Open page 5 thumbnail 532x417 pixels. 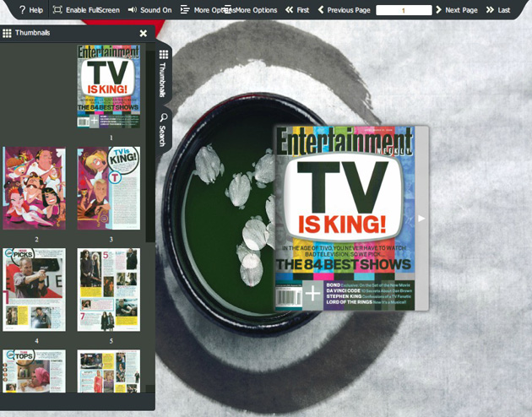click(109, 290)
